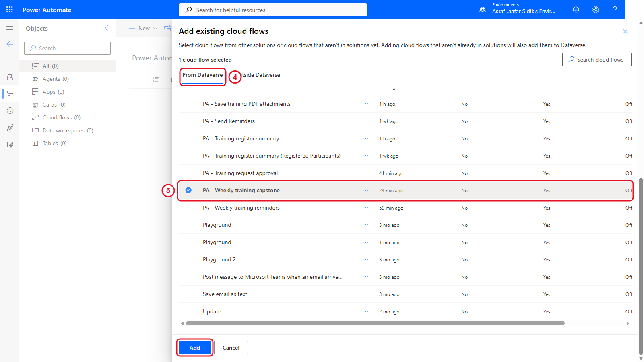This screenshot has width=644, height=362.
Task: Select Agents (0) in Objects tree
Action: coord(67,79)
